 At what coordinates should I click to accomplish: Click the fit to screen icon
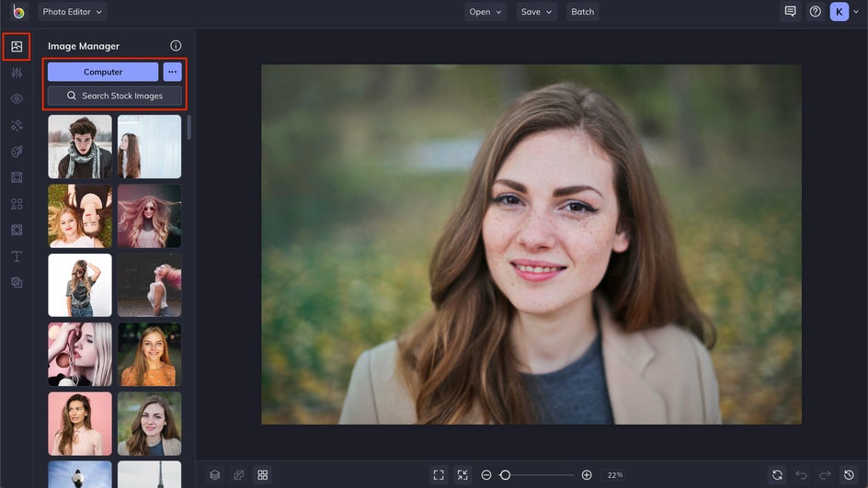click(439, 475)
